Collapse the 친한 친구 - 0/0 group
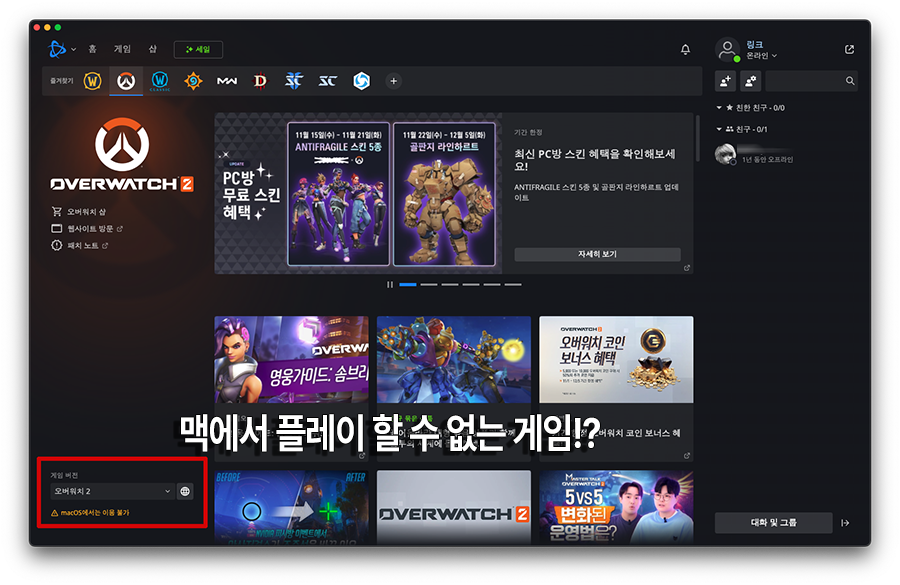The width and height of the screenshot is (900, 585). pyautogui.click(x=719, y=107)
